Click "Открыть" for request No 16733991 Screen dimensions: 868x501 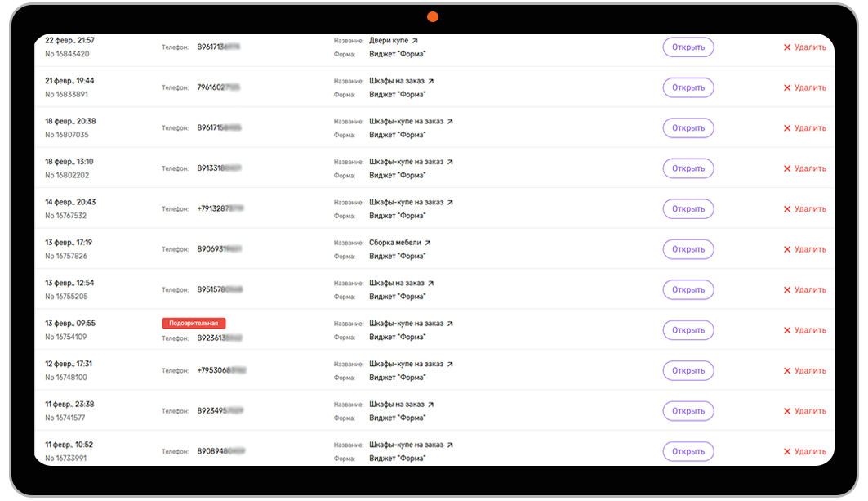(x=688, y=451)
